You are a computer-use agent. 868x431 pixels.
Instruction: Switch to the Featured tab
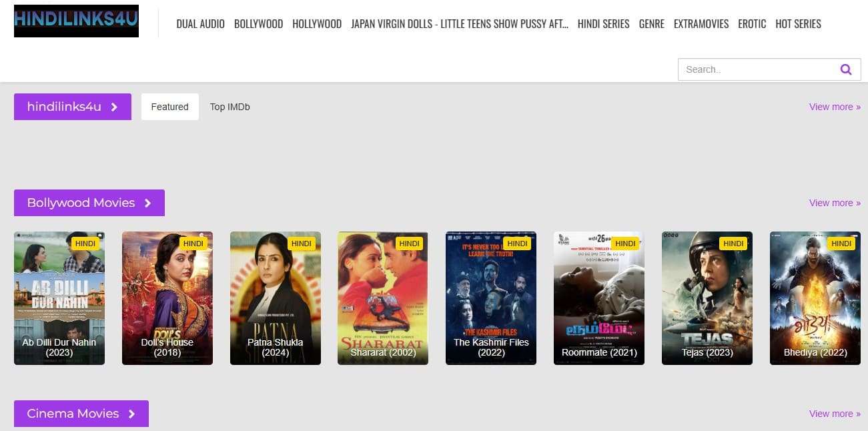[x=170, y=107]
